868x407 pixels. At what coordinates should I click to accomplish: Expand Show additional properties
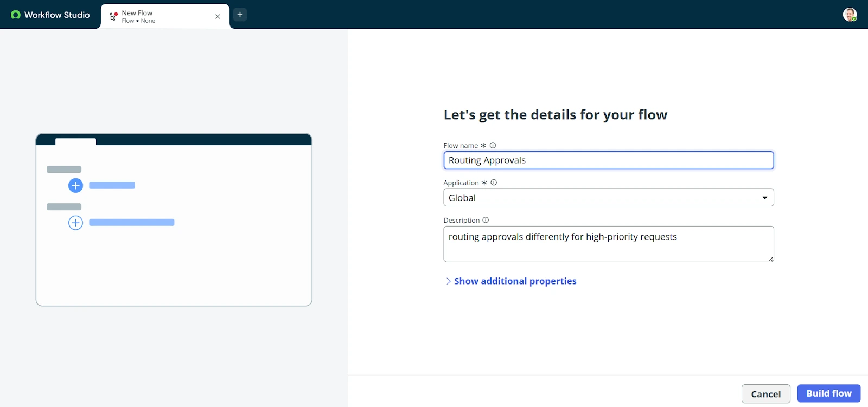[x=514, y=281]
